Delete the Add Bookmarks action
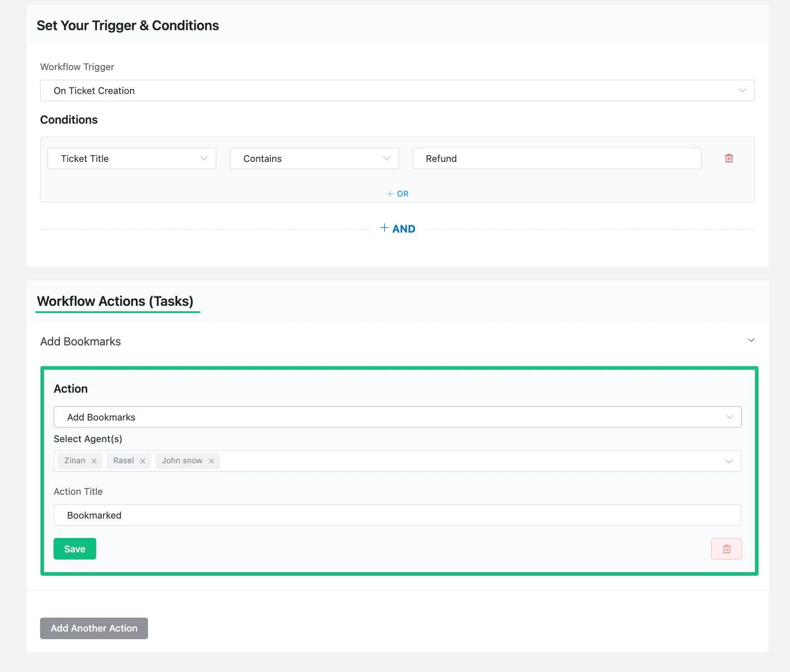The width and height of the screenshot is (790, 672). click(726, 549)
